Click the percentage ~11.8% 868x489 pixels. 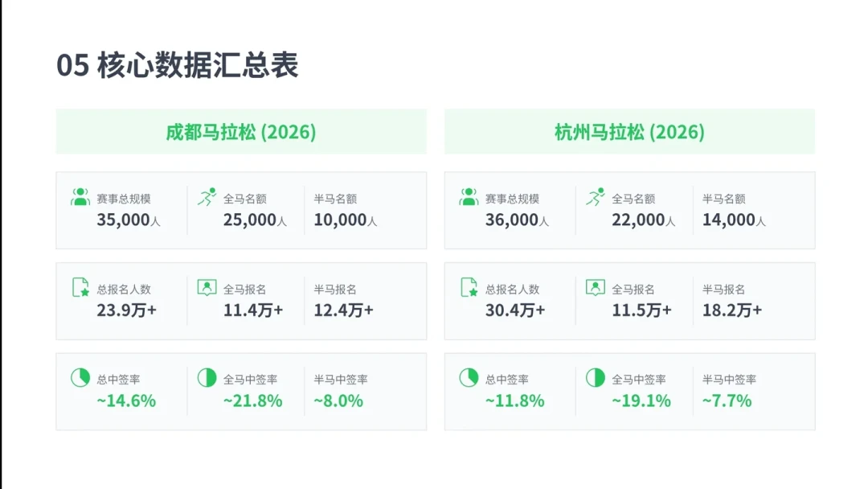coord(515,401)
